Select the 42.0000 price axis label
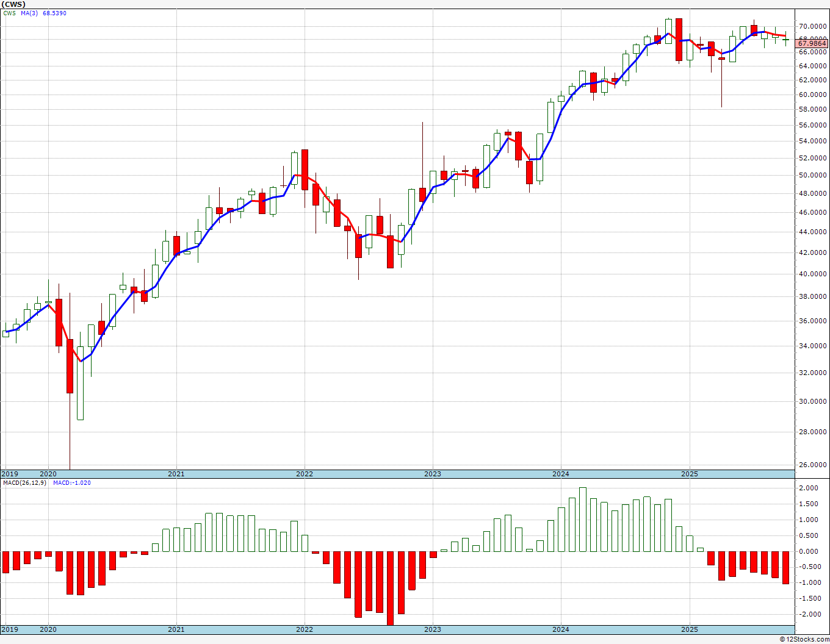The width and height of the screenshot is (830, 644). [813, 253]
